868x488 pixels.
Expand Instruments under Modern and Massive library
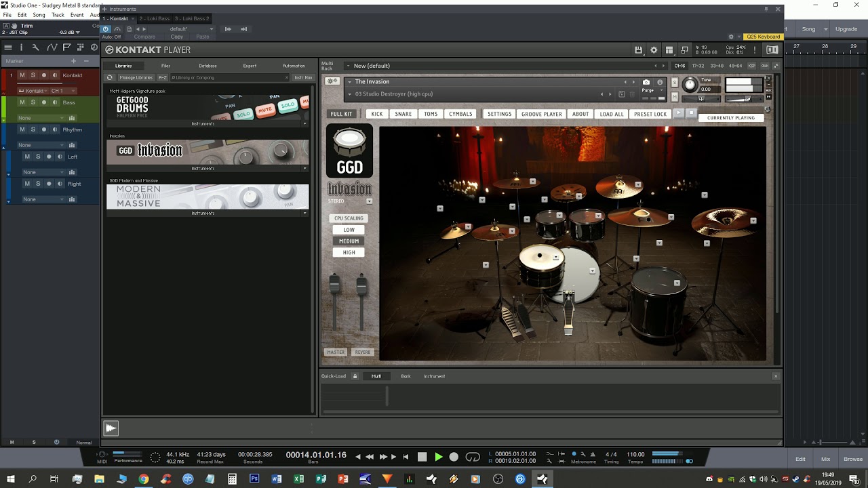(304, 213)
